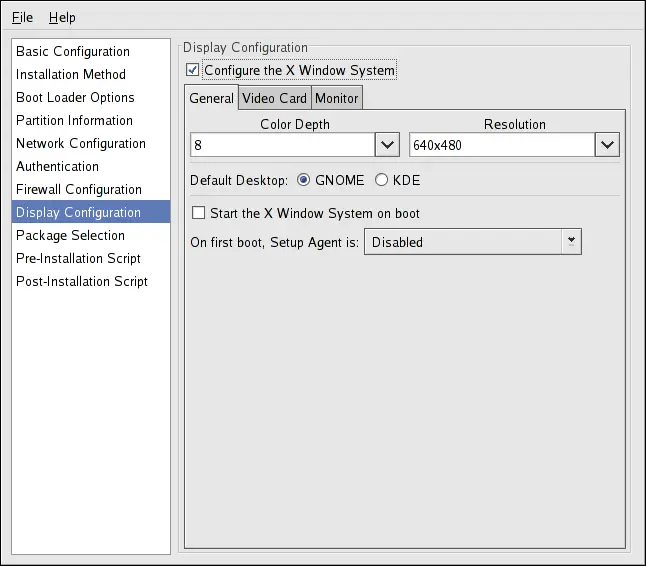This screenshot has width=646, height=566.
Task: Open Network Configuration section
Action: (81, 143)
